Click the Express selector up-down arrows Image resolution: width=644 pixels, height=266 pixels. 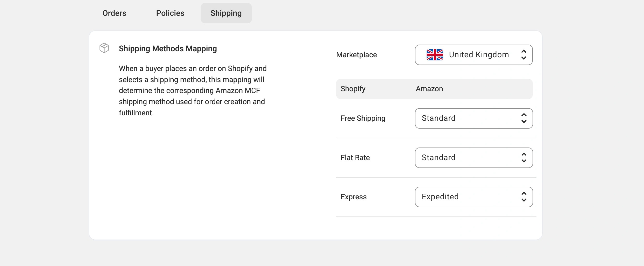click(524, 197)
